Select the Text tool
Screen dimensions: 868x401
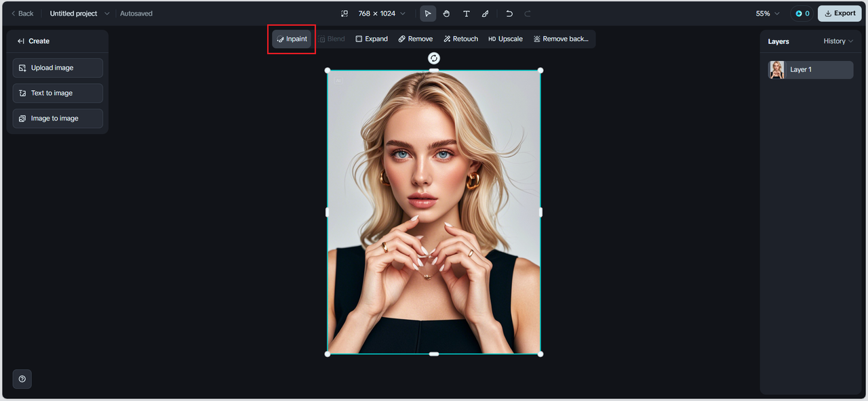point(467,14)
